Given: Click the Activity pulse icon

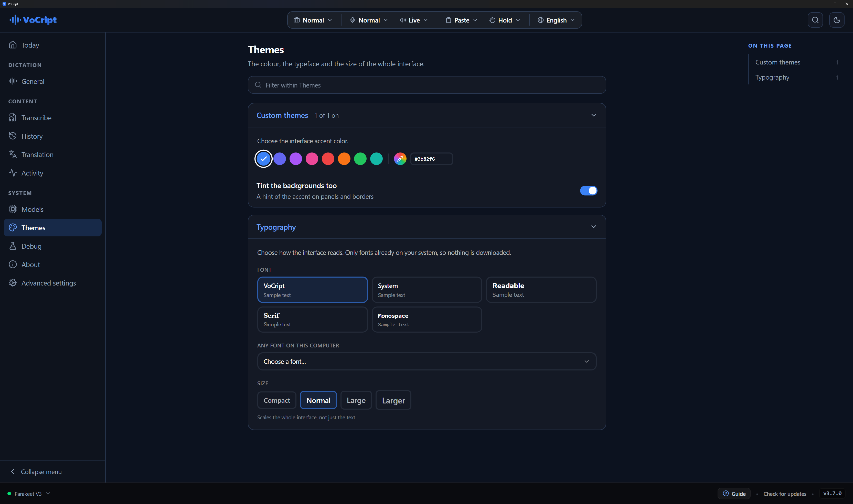Looking at the screenshot, I should click(13, 172).
